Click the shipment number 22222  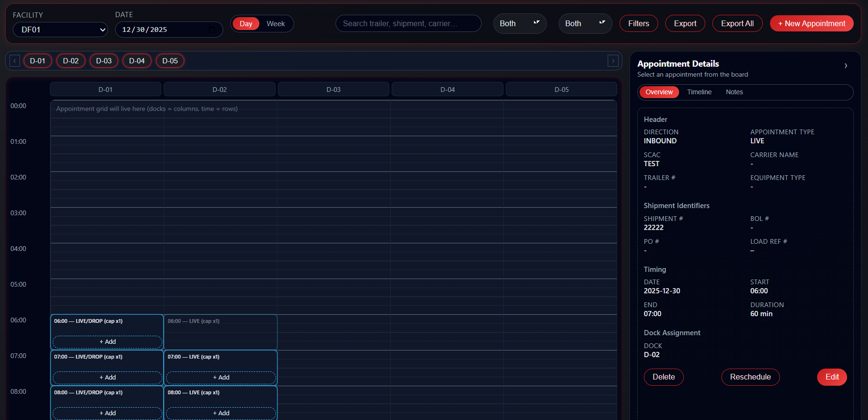tap(653, 228)
